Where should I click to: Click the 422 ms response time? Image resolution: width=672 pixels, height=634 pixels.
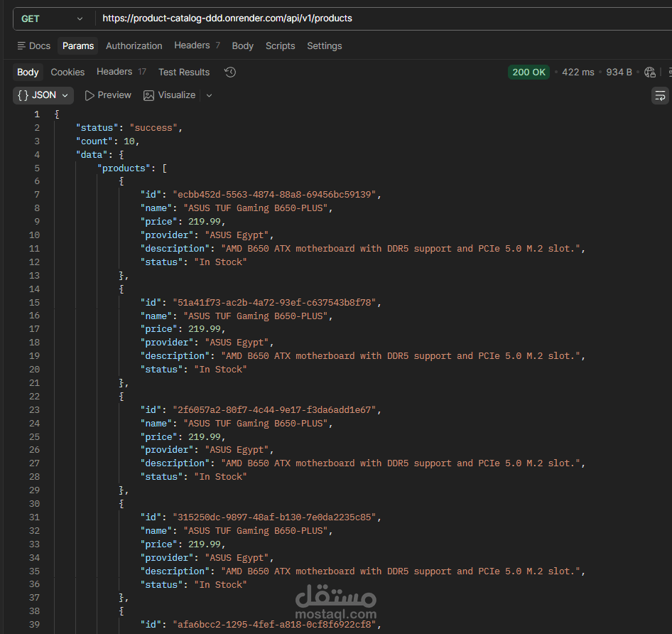[x=578, y=72]
